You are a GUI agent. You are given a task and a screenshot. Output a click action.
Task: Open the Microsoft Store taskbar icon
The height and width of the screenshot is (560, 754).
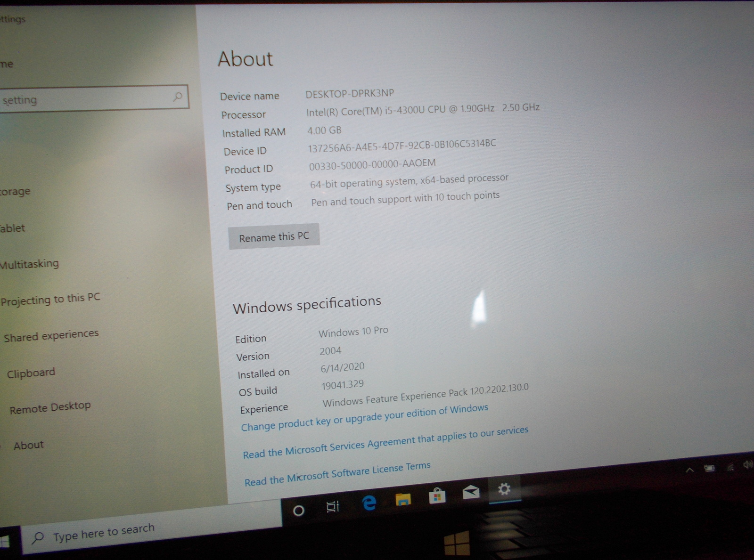(x=437, y=496)
